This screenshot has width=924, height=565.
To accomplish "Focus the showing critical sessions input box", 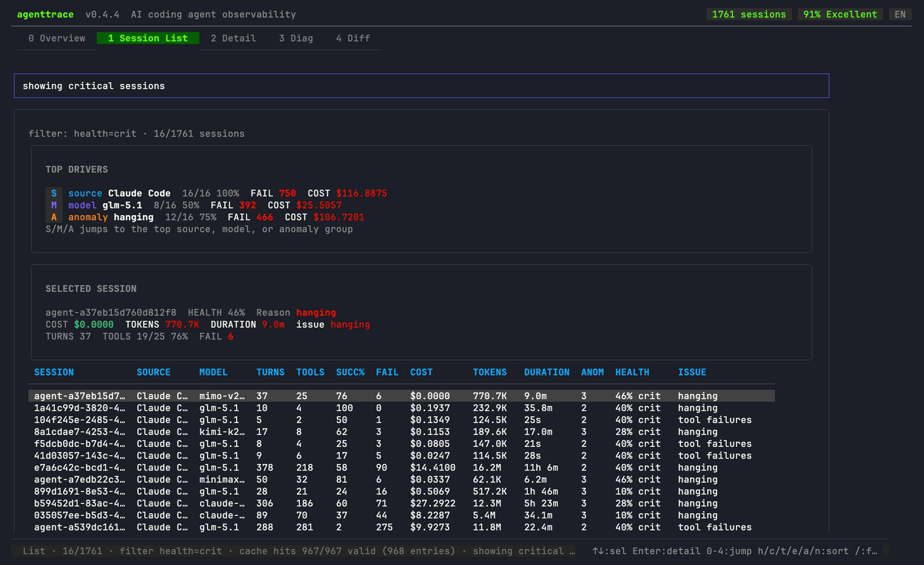I will [421, 86].
